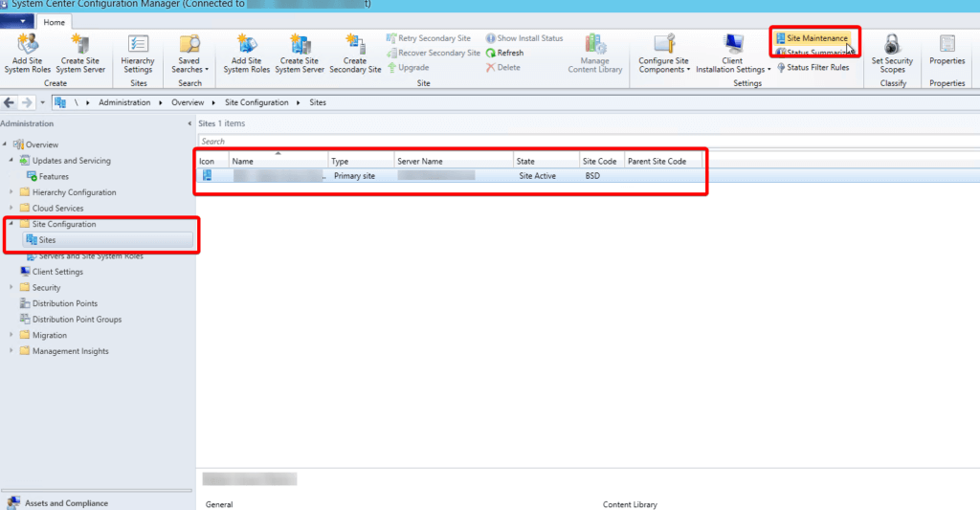Select Distribution Point Groups node
Image resolution: width=980 pixels, height=510 pixels.
tap(71, 320)
